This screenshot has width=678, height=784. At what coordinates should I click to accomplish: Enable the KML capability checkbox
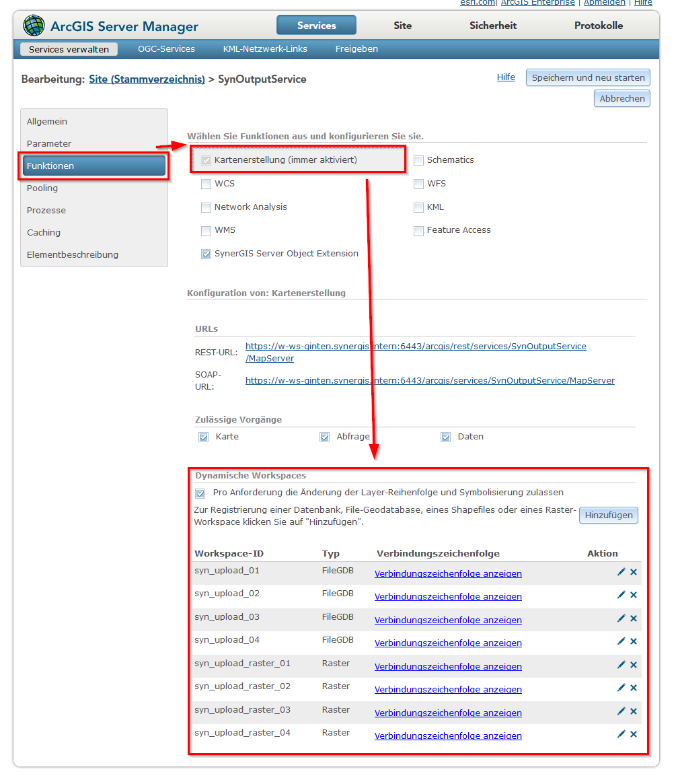(418, 207)
